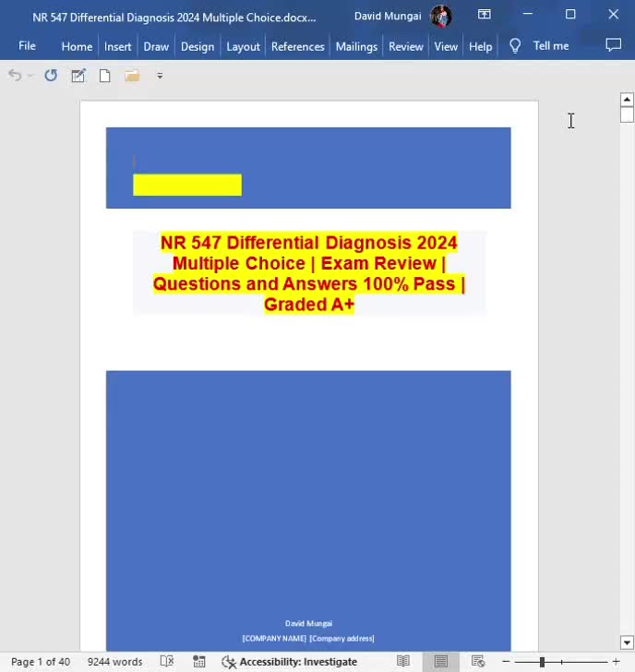The image size is (635, 672).
Task: Open spelling and proofing check icon
Action: point(167,661)
